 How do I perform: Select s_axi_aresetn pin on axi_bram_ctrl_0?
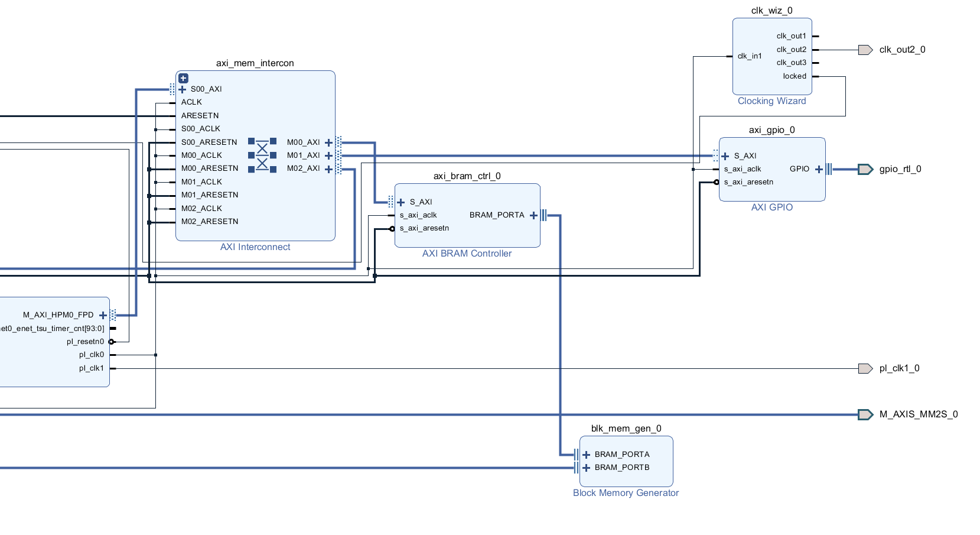tap(424, 228)
